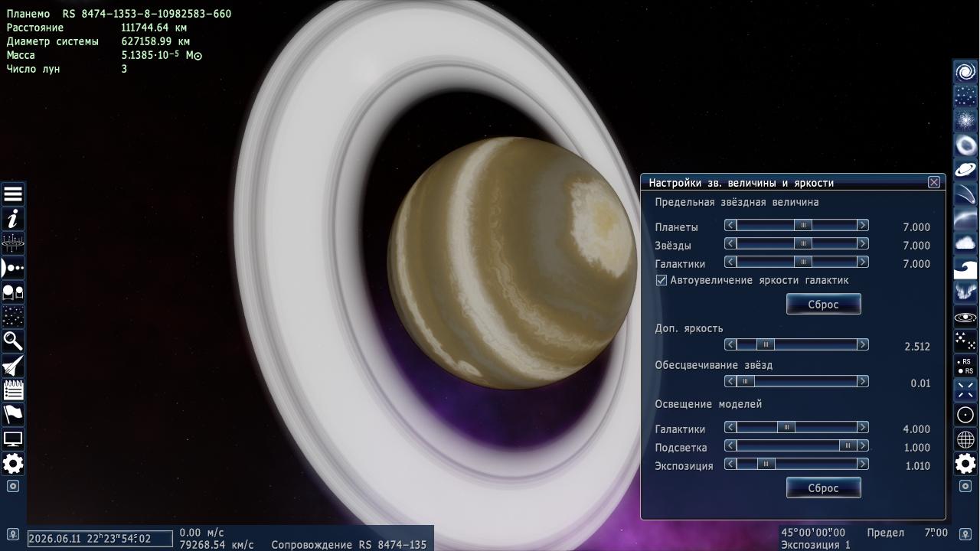Toggle atmospheres display icon
The height and width of the screenshot is (551, 980).
pyautogui.click(x=965, y=219)
